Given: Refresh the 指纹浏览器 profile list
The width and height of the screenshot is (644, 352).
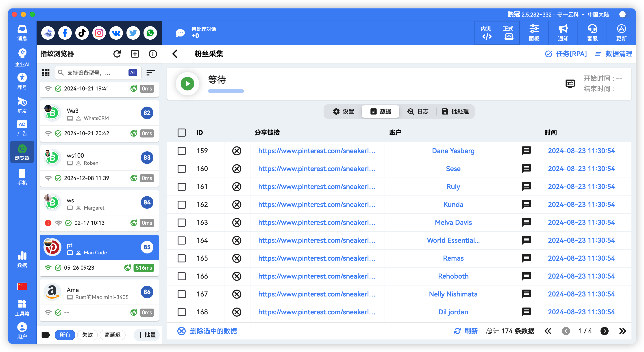Looking at the screenshot, I should [x=117, y=54].
